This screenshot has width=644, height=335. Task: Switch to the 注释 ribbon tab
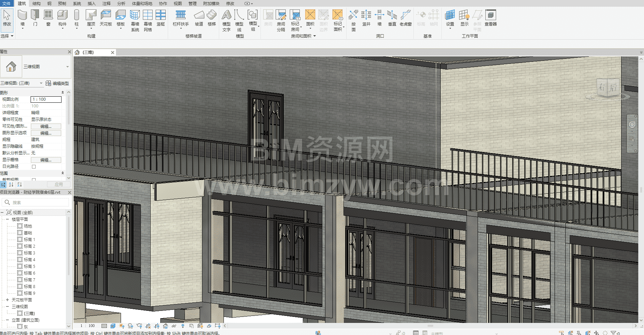(107, 3)
